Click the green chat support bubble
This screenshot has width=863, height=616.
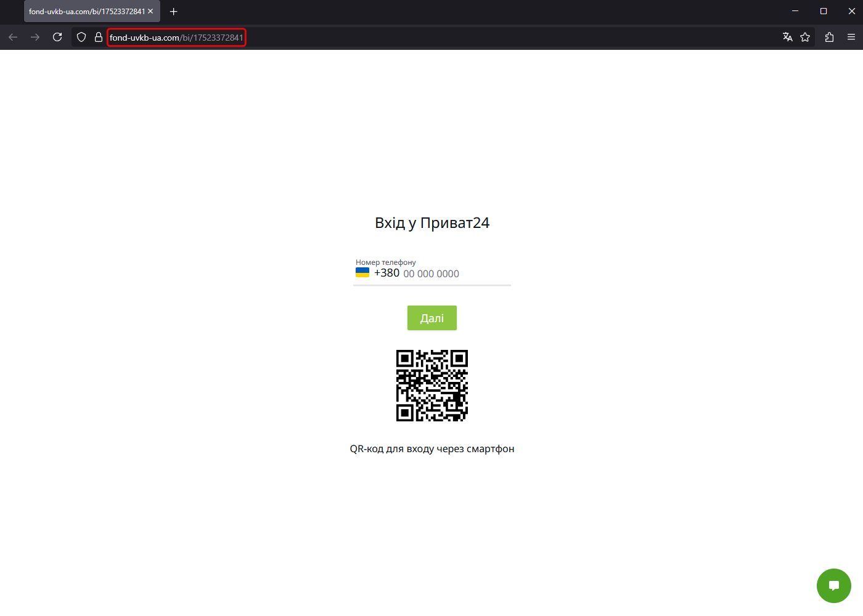833,586
